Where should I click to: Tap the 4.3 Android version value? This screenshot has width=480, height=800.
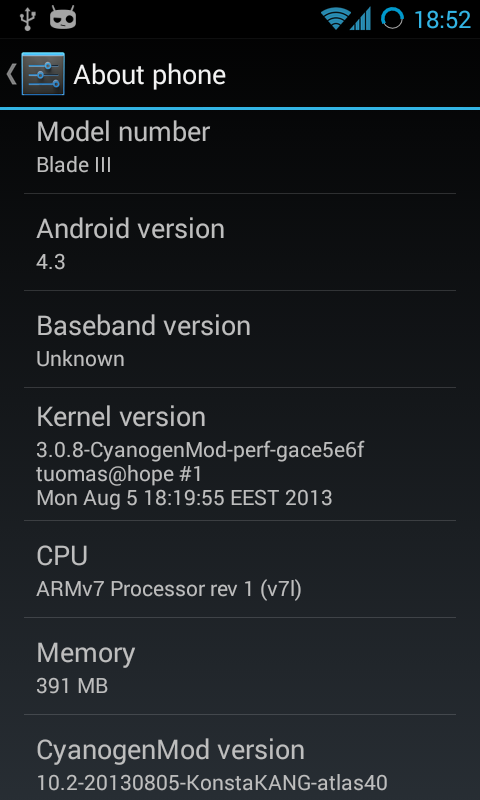coord(50,262)
